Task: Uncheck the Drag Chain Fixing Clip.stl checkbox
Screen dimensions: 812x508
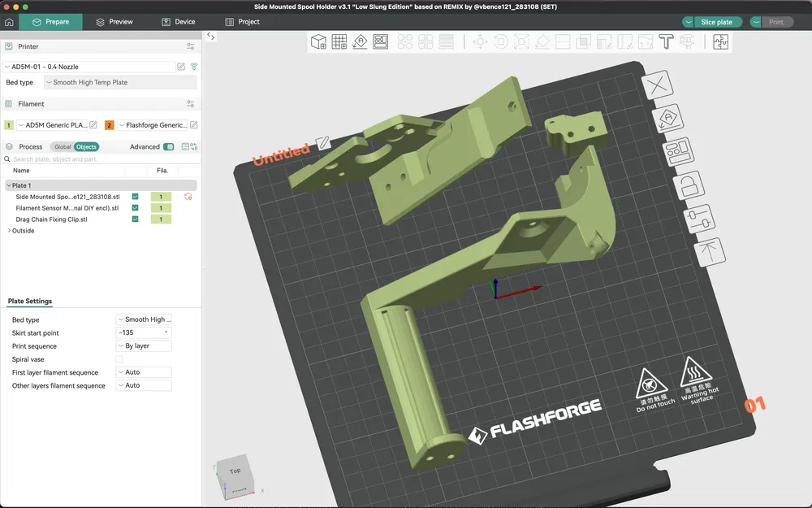Action: point(135,219)
